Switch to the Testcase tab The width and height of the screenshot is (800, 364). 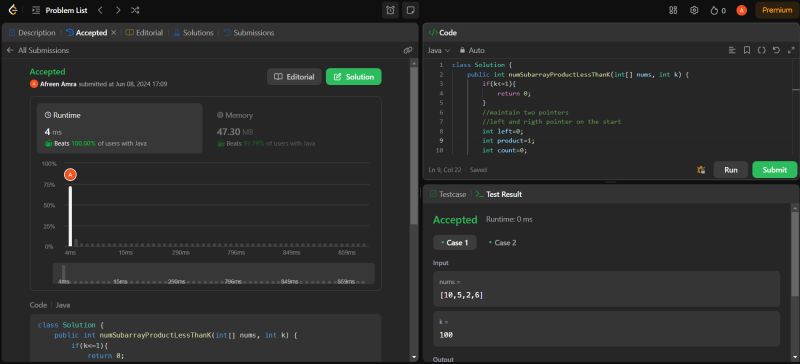pyautogui.click(x=447, y=195)
